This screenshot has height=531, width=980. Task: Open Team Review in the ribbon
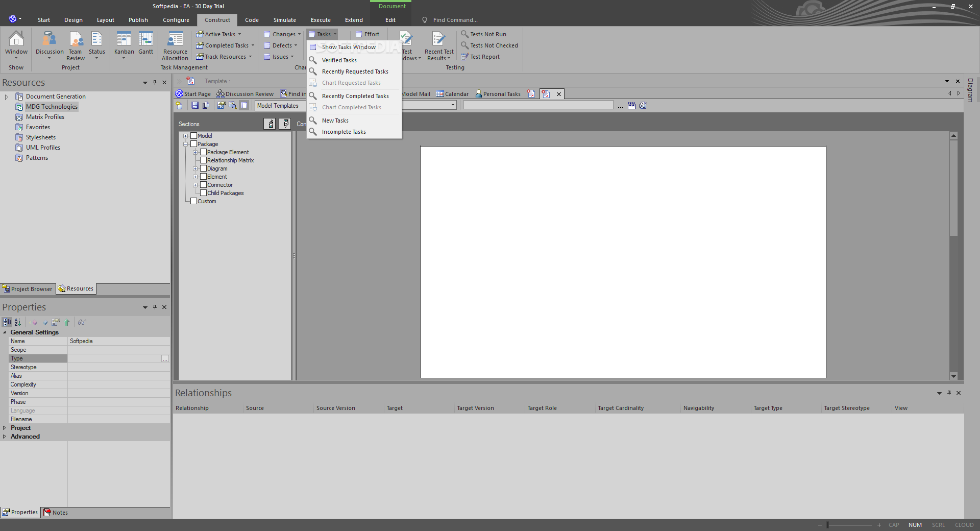[x=76, y=45]
